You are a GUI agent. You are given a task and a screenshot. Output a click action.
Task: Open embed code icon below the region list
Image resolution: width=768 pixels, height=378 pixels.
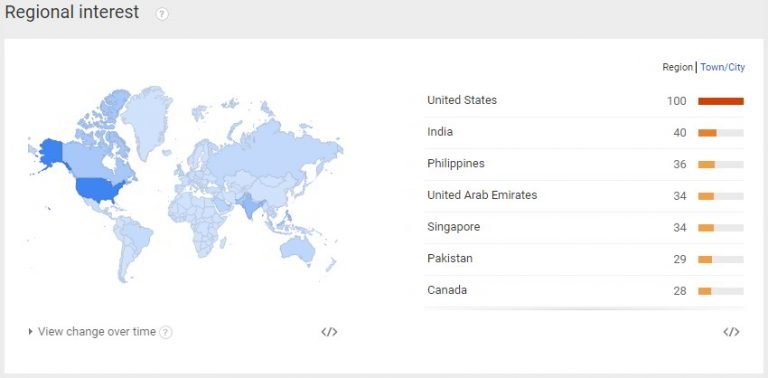point(731,332)
